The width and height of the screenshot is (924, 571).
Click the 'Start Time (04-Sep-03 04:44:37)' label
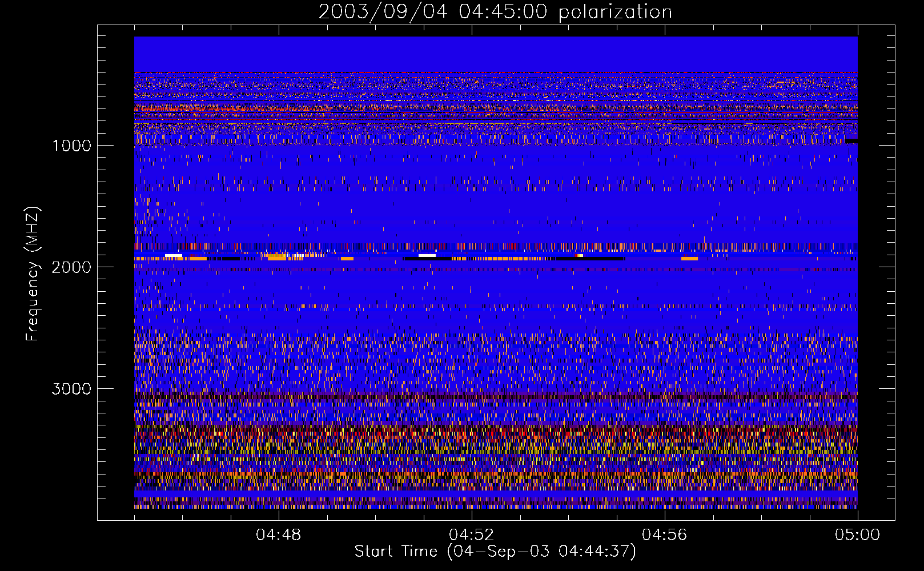click(x=495, y=552)
